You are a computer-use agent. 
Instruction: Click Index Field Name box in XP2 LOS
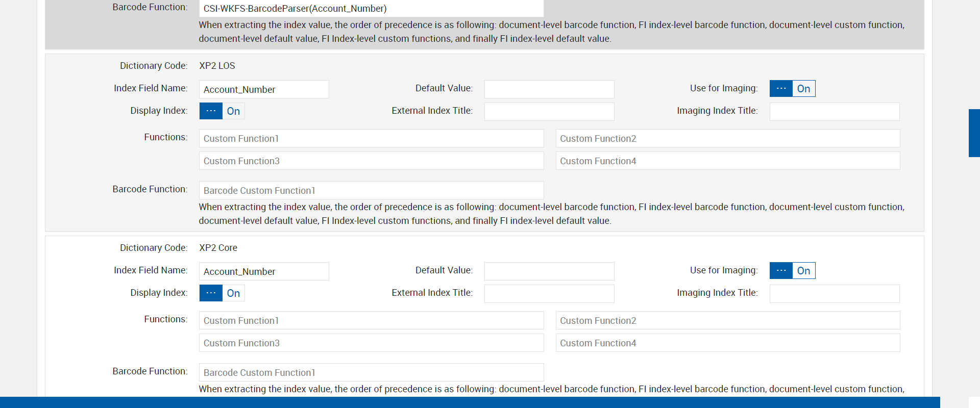pyautogui.click(x=264, y=89)
